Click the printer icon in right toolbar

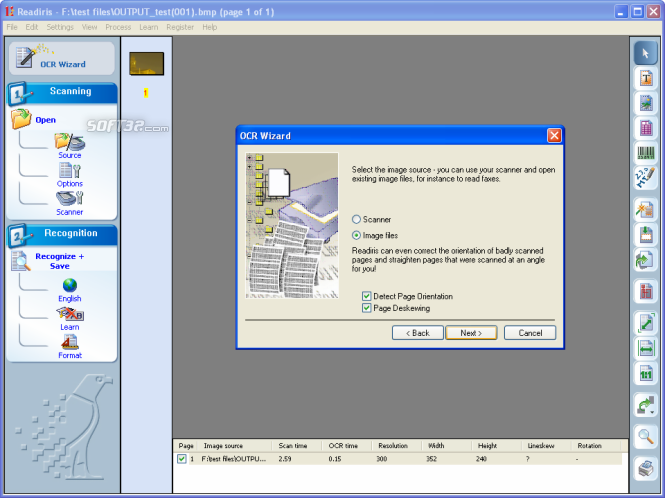pyautogui.click(x=645, y=469)
